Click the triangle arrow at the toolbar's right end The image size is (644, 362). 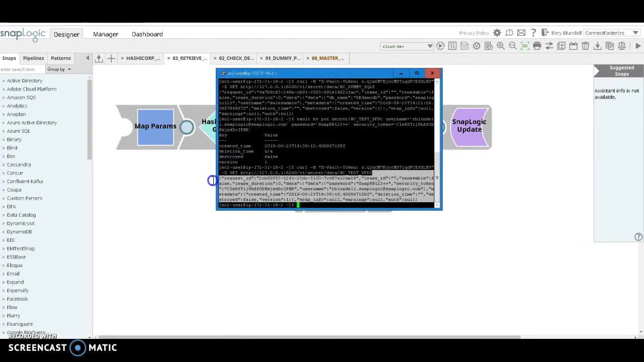click(x=638, y=46)
